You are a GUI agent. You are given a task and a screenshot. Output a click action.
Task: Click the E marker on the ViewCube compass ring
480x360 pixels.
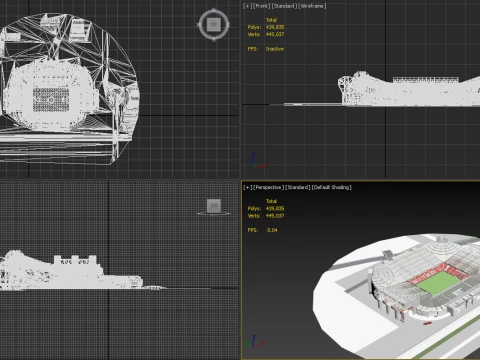[x=229, y=24]
